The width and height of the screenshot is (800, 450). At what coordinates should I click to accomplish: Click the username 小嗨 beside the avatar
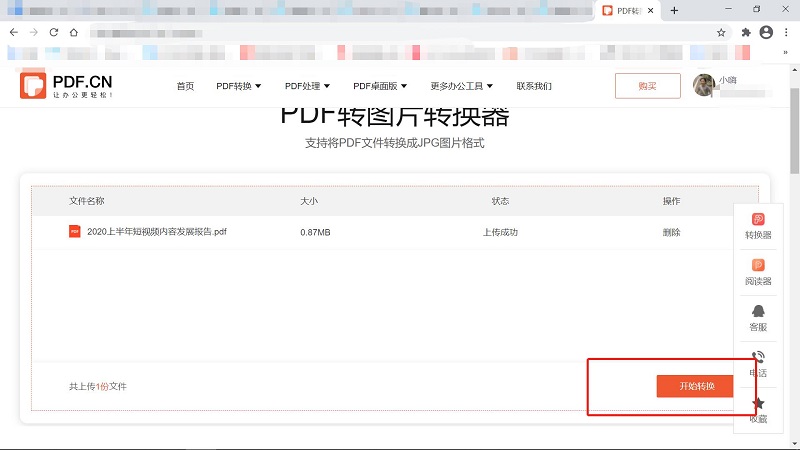(x=728, y=80)
